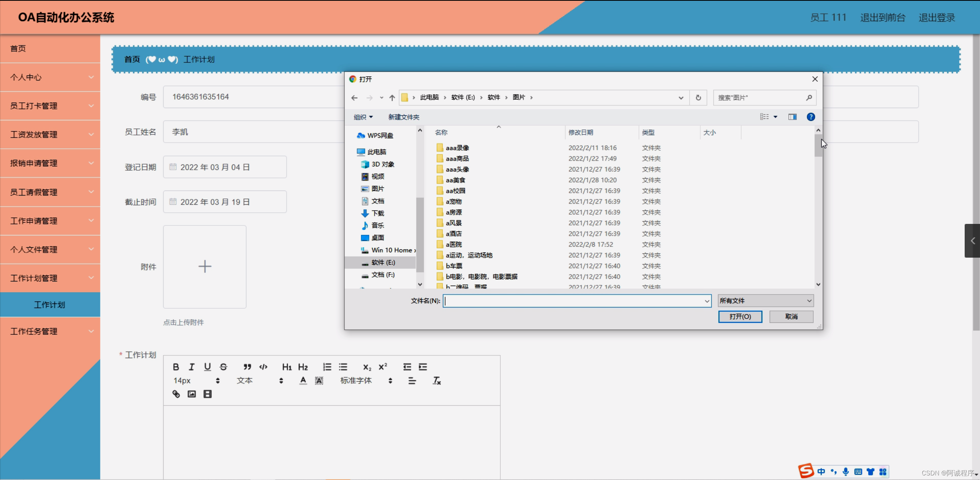Click the ordered list icon
Image resolution: width=980 pixels, height=480 pixels.
pyautogui.click(x=327, y=367)
